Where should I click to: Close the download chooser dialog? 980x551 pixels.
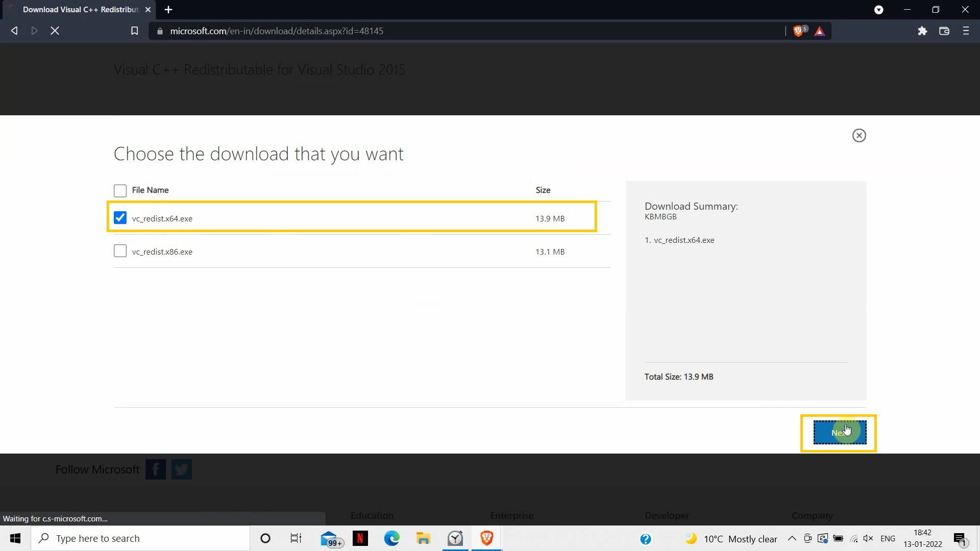coord(859,135)
